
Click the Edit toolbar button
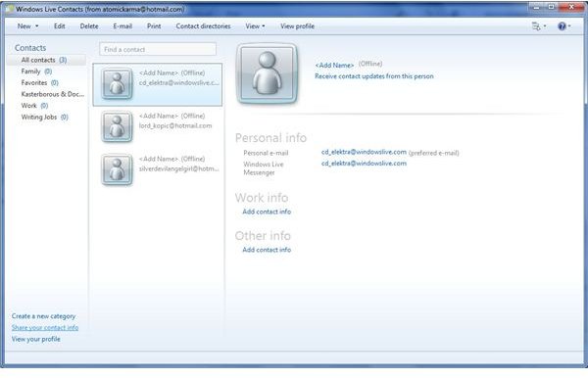[59, 26]
